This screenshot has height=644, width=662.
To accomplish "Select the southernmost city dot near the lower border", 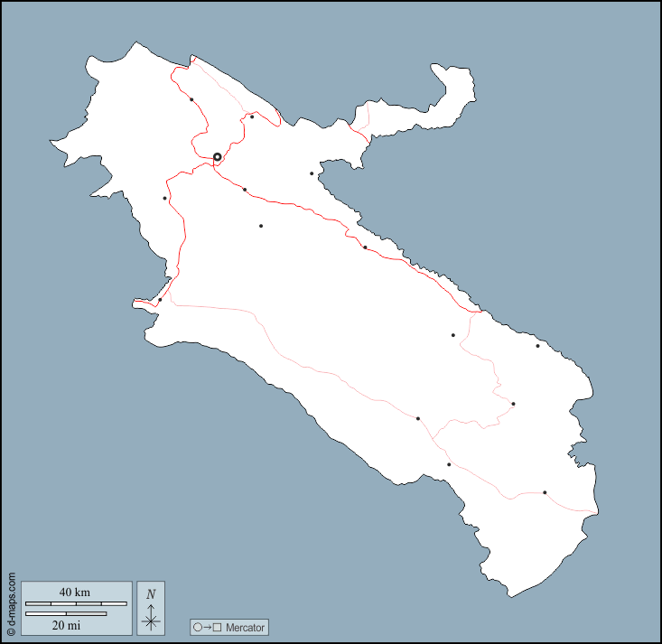I will [449, 464].
